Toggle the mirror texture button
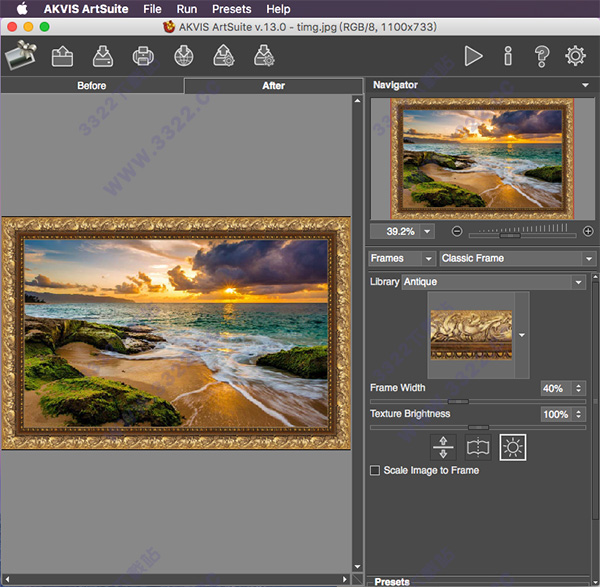This screenshot has width=600, height=587. [478, 447]
